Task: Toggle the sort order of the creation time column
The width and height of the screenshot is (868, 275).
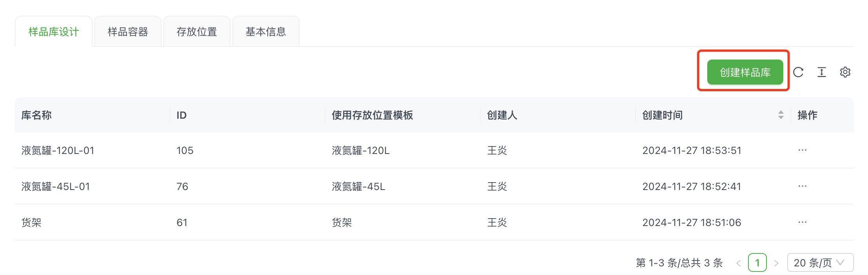Action: pos(781,115)
